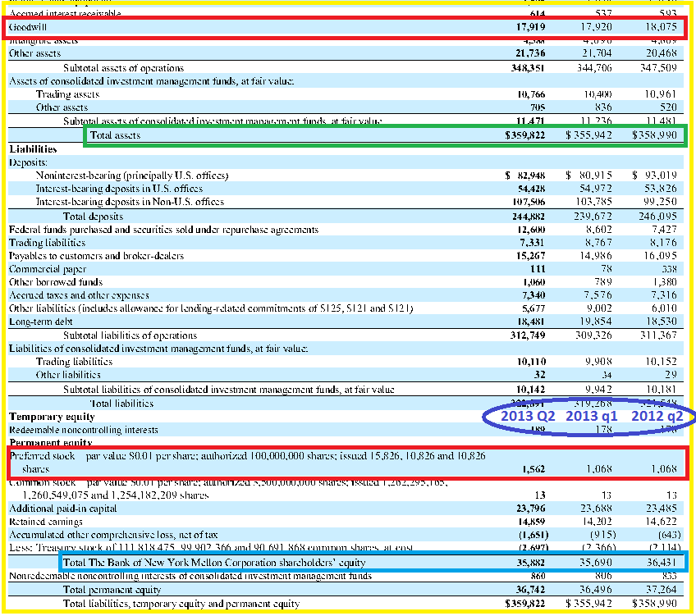
Task: Click the value 99,250
Action: (660, 202)
